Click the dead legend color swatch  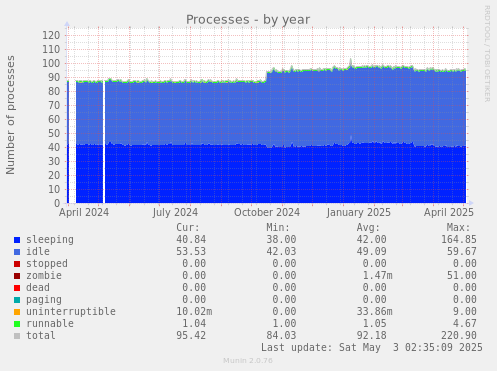(17, 288)
